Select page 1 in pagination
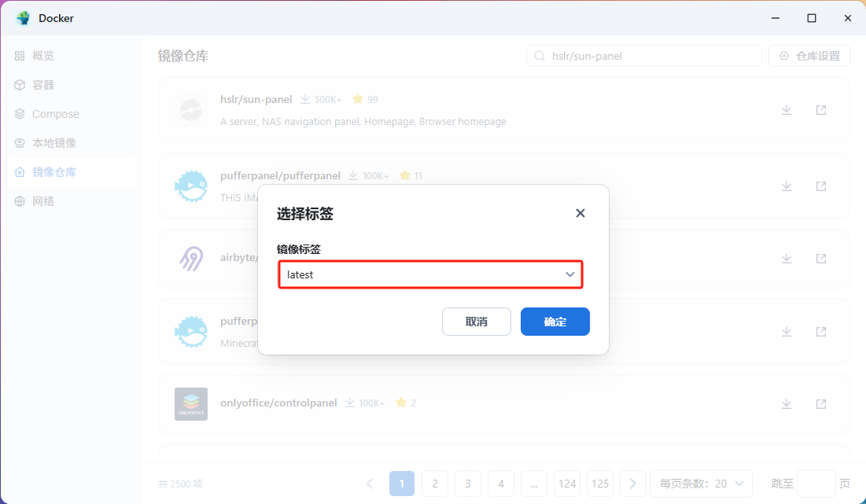Screen dimensions: 866x504 point(402,484)
